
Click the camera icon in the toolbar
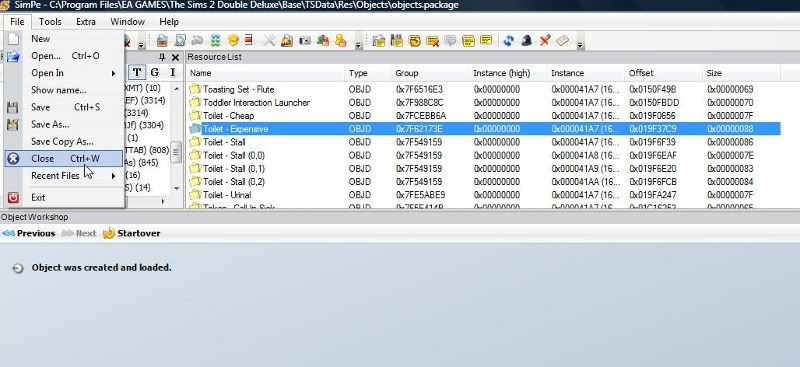(x=305, y=40)
